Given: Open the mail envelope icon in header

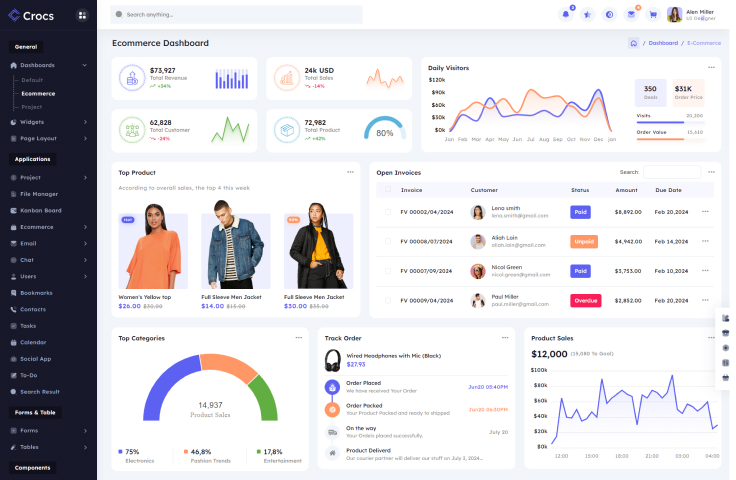Looking at the screenshot, I should [x=631, y=15].
